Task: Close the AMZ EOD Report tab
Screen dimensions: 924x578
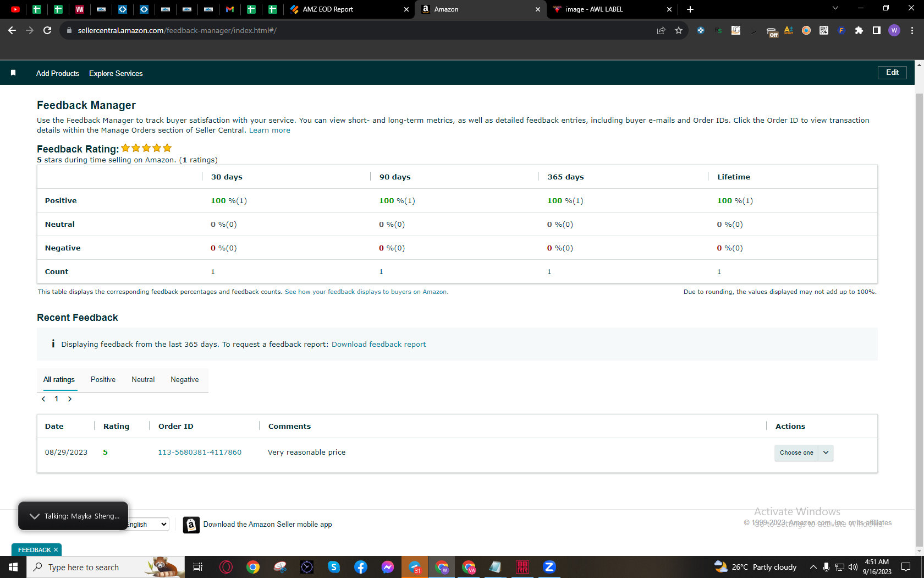Action: 406,9
